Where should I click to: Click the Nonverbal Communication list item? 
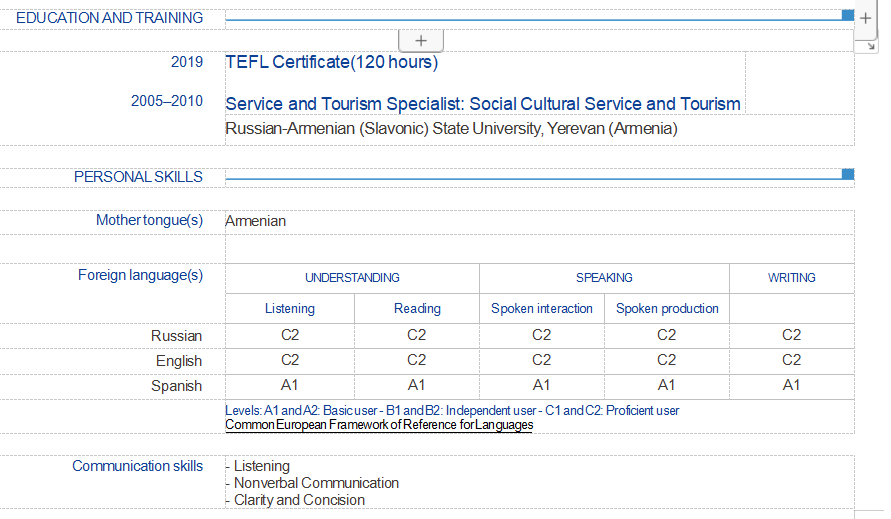coord(316,483)
